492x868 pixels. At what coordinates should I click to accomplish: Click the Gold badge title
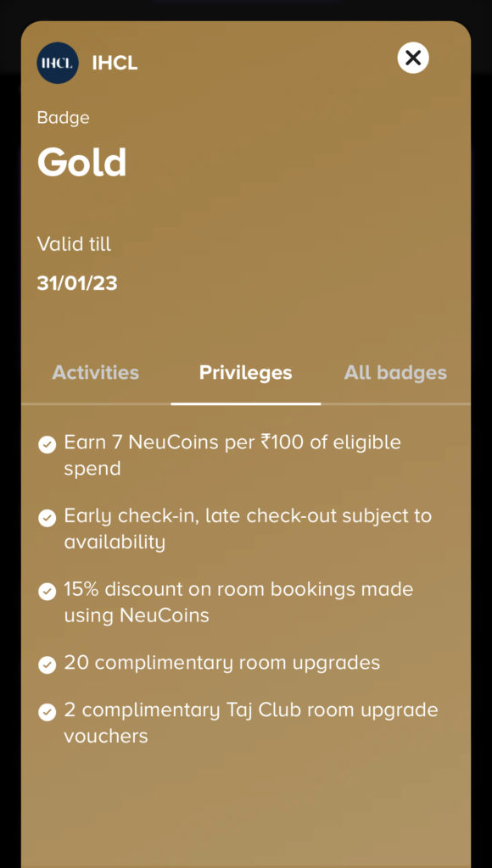82,162
